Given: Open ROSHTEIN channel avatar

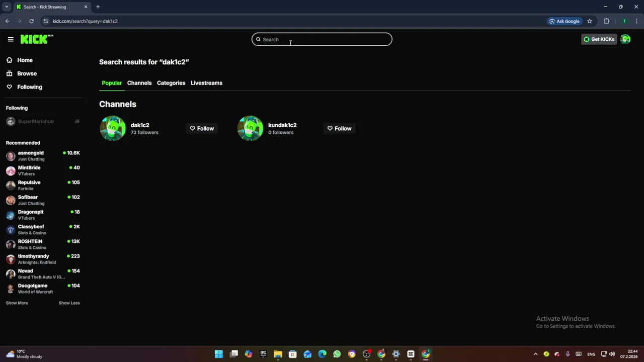Looking at the screenshot, I should [x=11, y=244].
